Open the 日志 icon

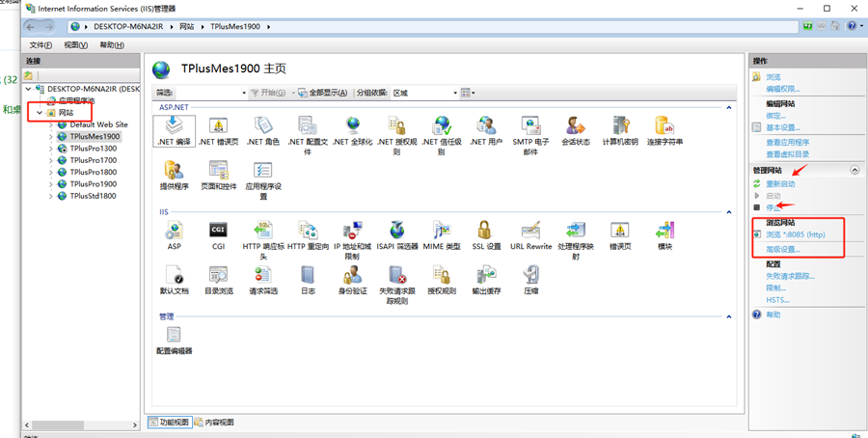point(308,279)
